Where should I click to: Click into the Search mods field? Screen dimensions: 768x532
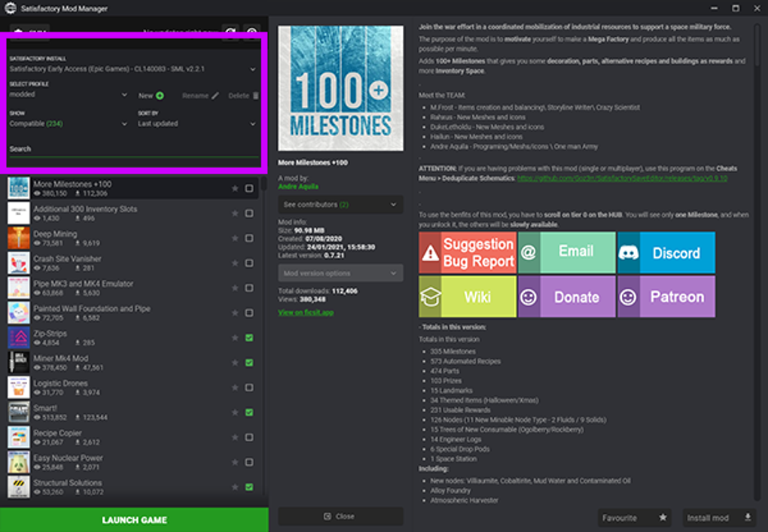134,149
